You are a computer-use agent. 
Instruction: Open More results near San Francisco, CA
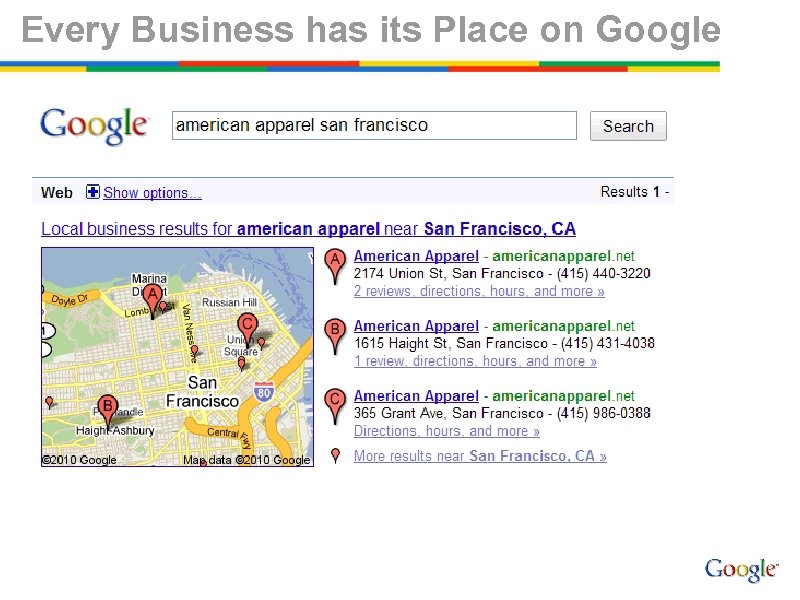click(480, 455)
